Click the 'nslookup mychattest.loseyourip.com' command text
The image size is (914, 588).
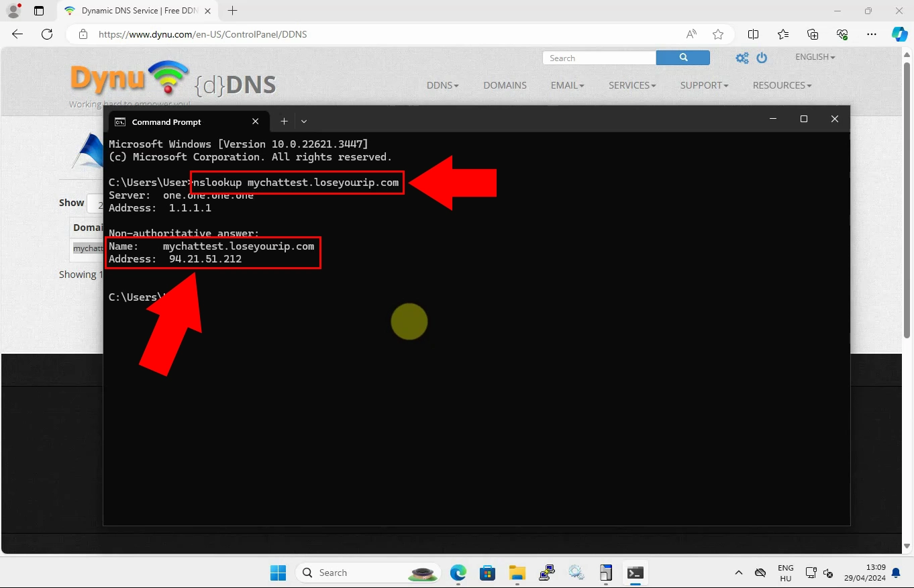[296, 183]
